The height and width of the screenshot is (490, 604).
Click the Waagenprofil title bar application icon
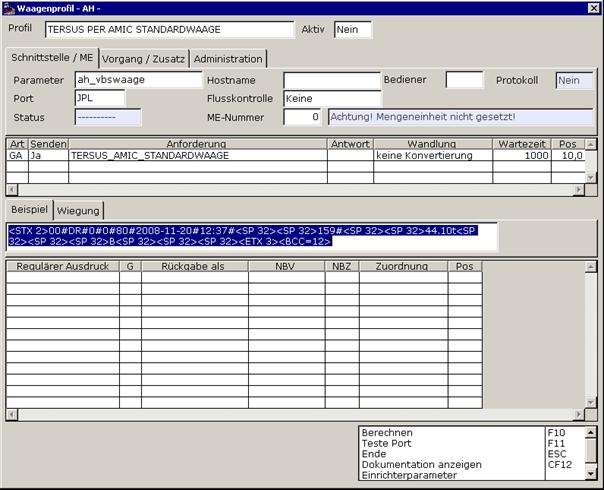pos(8,8)
